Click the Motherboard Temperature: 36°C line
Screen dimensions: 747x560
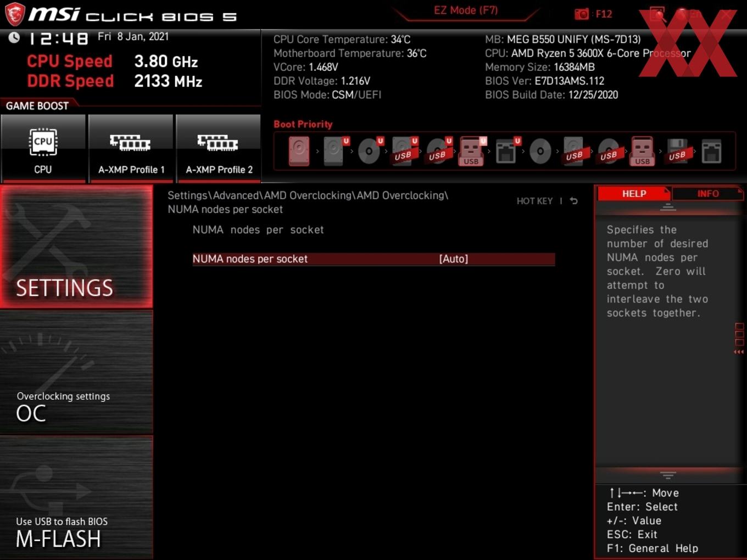coord(350,53)
